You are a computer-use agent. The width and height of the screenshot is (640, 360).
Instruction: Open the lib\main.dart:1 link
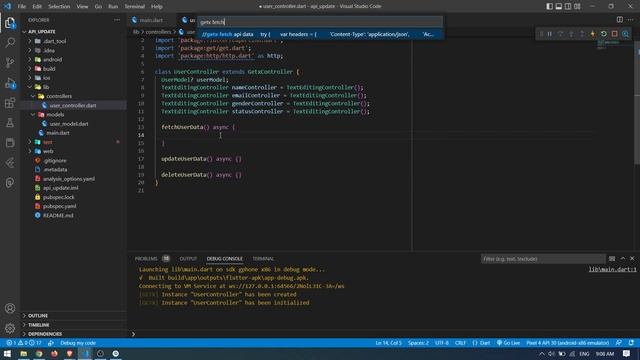[612, 269]
